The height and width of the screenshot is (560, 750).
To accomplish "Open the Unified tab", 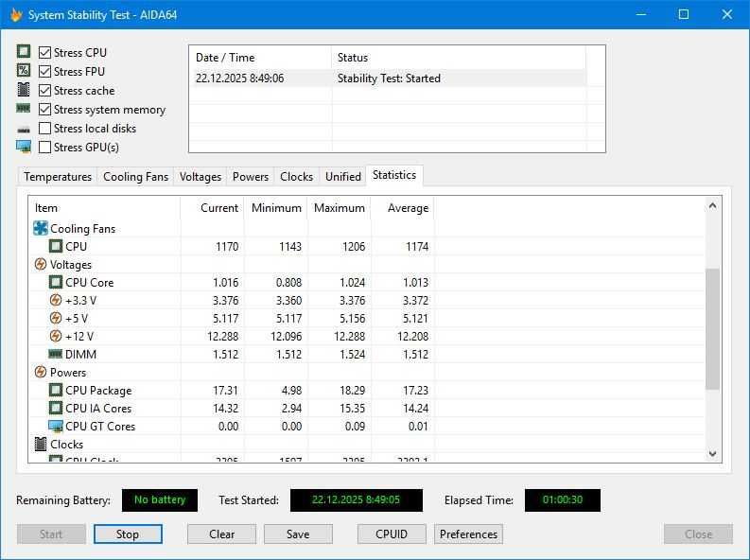I will tap(343, 177).
